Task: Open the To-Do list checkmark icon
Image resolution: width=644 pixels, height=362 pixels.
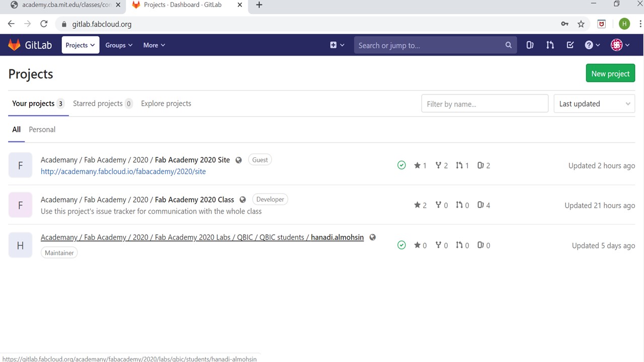Action: (x=570, y=45)
